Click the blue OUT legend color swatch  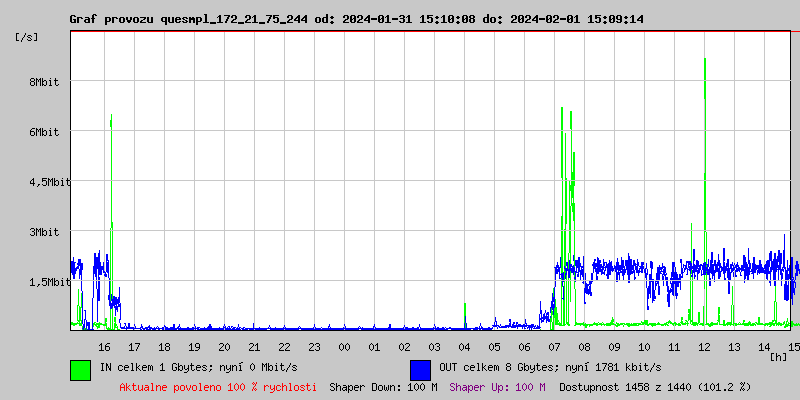[x=420, y=369]
